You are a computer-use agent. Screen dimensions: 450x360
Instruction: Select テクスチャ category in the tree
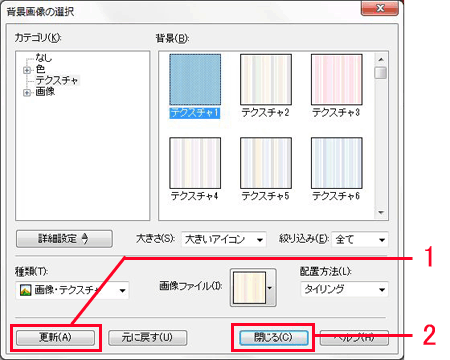coord(57,80)
